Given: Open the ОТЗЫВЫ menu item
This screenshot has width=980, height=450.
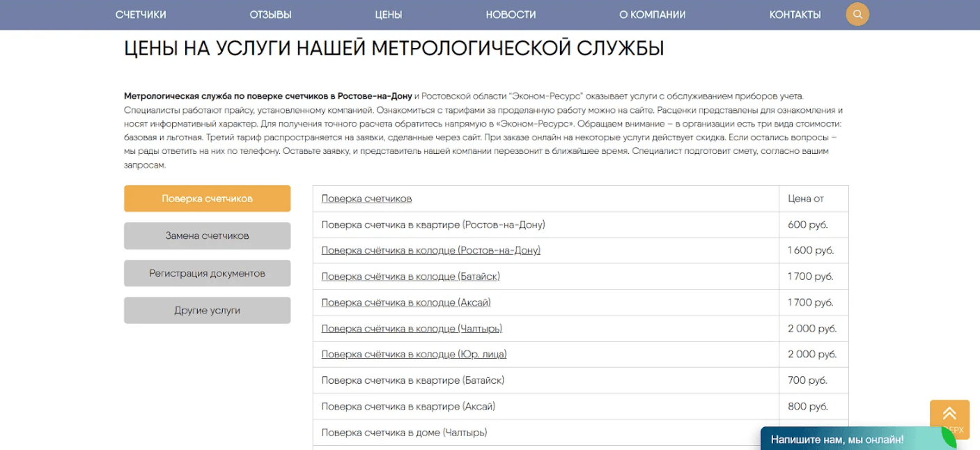Looking at the screenshot, I should [x=270, y=15].
